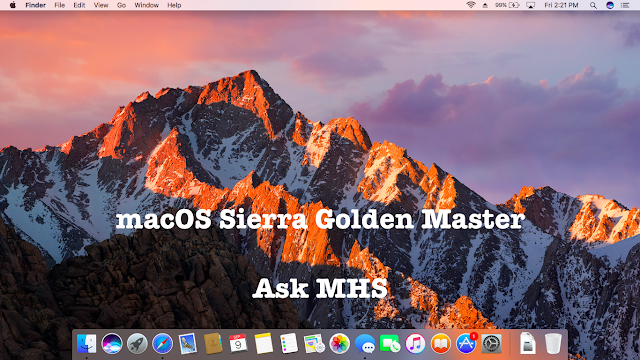Open the Trash in the Dock

(553, 343)
